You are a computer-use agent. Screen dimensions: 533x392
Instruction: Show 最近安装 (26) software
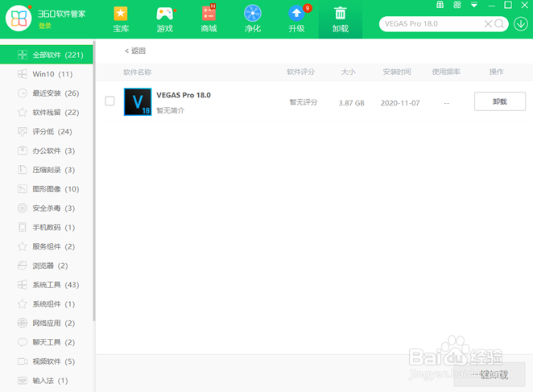coord(46,93)
